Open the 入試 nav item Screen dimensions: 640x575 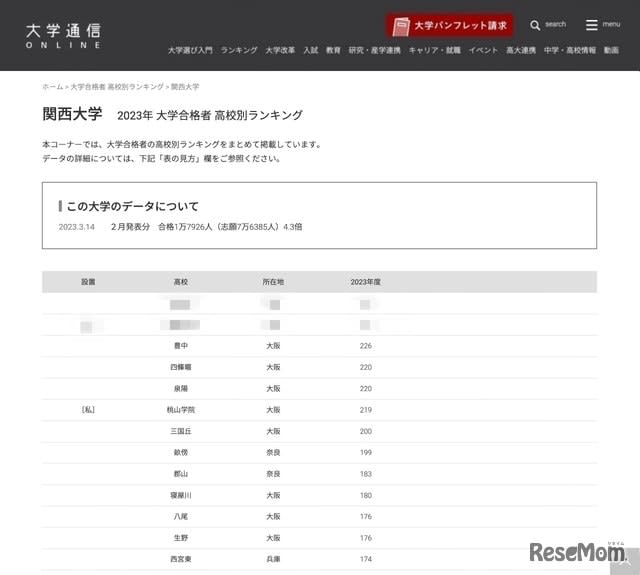click(311, 50)
